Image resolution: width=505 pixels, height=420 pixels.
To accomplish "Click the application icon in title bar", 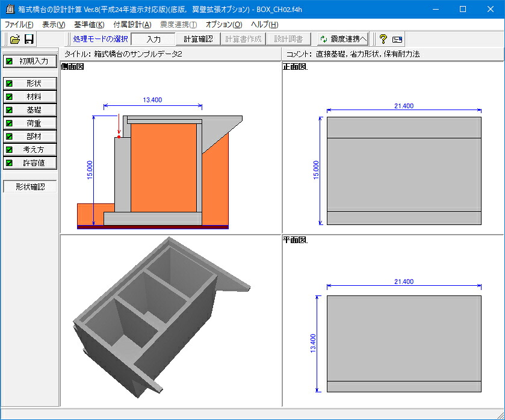I will point(10,9).
